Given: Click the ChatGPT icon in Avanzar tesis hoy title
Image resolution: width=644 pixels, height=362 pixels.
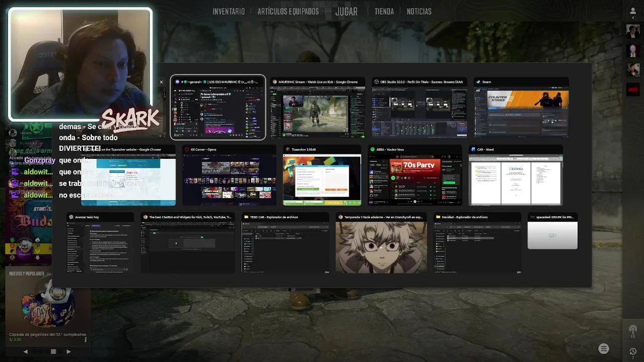Looking at the screenshot, I should pos(71,217).
